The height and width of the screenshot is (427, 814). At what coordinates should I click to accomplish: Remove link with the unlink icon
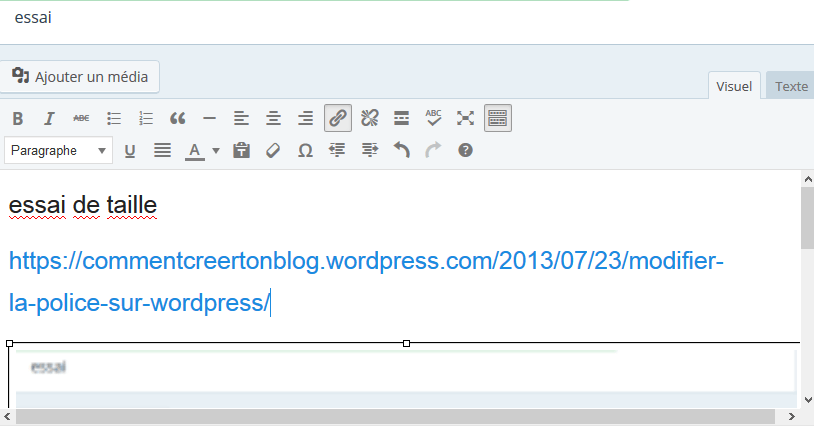[369, 118]
